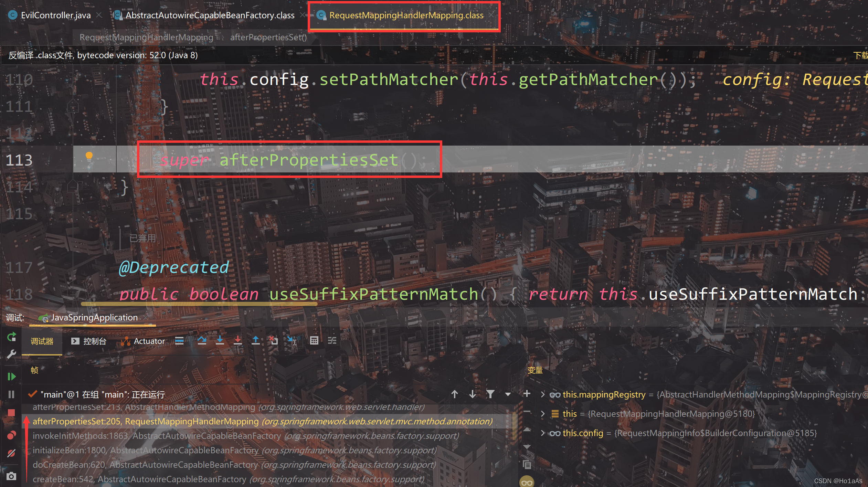Click the Force Step Into red arrow
Screen dimensions: 868x487
(238, 341)
